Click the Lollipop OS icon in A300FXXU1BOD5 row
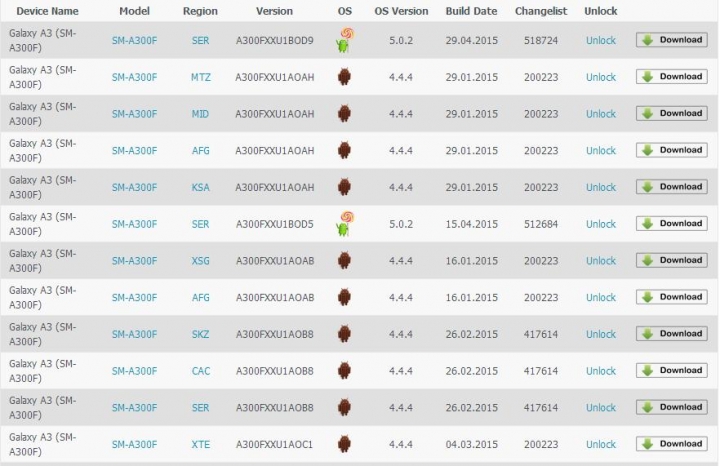 coord(345,224)
